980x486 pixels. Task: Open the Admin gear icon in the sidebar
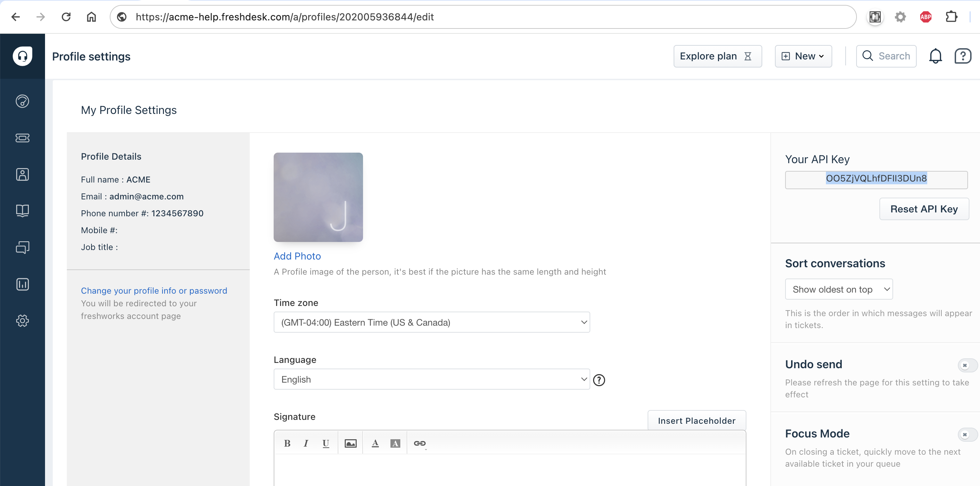click(23, 321)
